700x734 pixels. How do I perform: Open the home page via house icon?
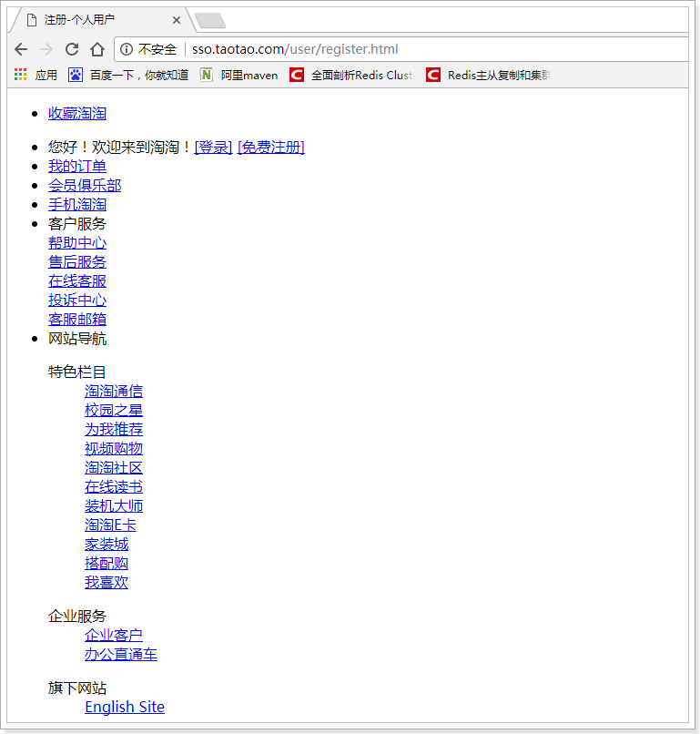coord(97,49)
